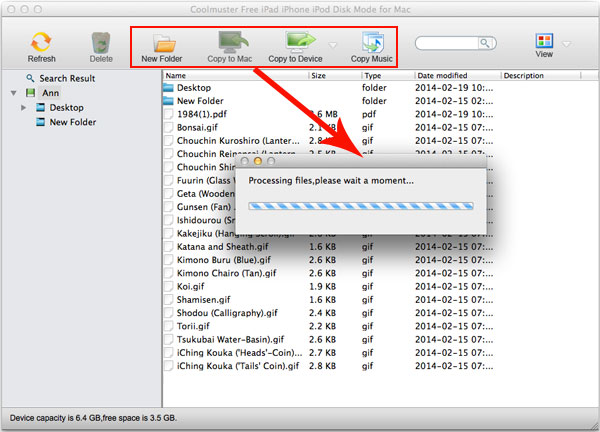The image size is (600, 432).
Task: Tick checkbox for Kimono Chairo (Tan).gif
Action: (x=168, y=273)
